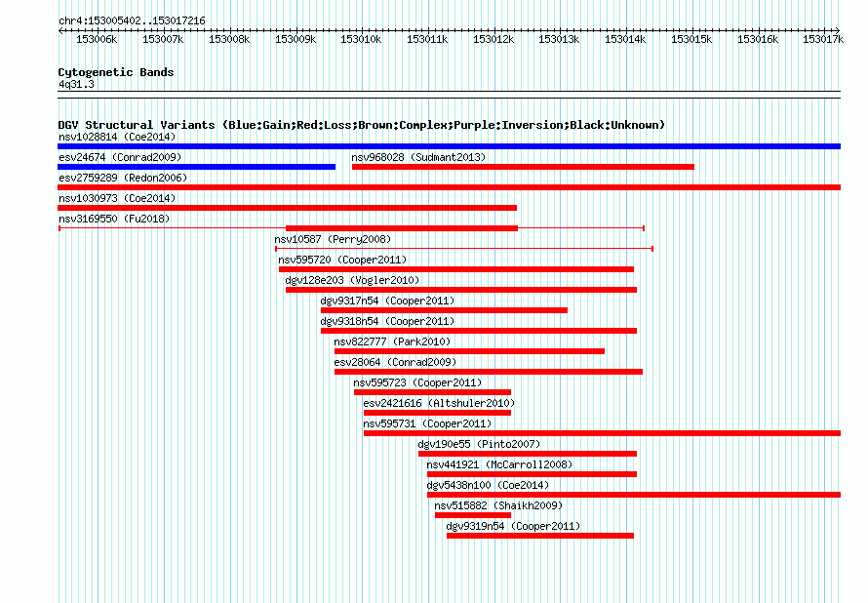Click the red dgv5438n100 loss bar
This screenshot has height=603, width=868.
[x=634, y=495]
